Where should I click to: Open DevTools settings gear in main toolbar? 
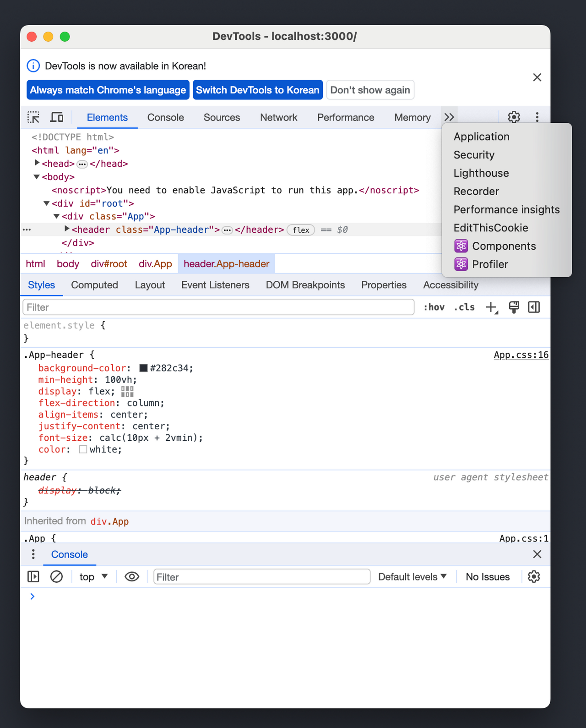(x=514, y=117)
